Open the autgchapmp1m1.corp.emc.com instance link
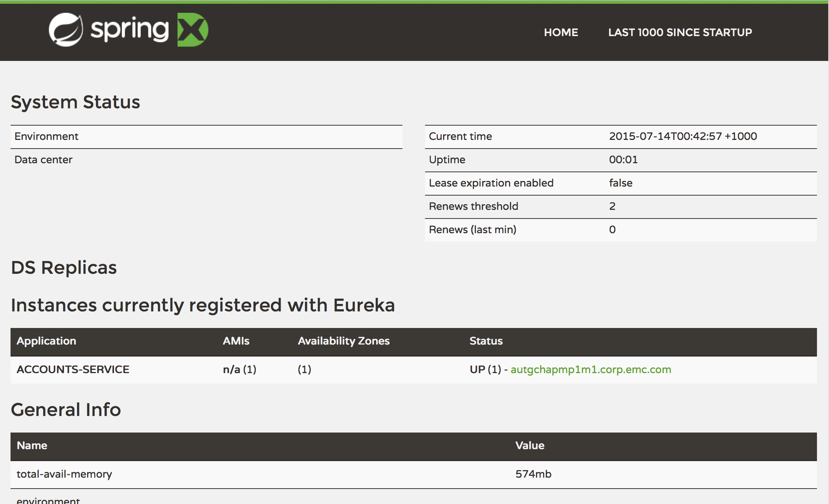This screenshot has width=829, height=504. tap(591, 369)
